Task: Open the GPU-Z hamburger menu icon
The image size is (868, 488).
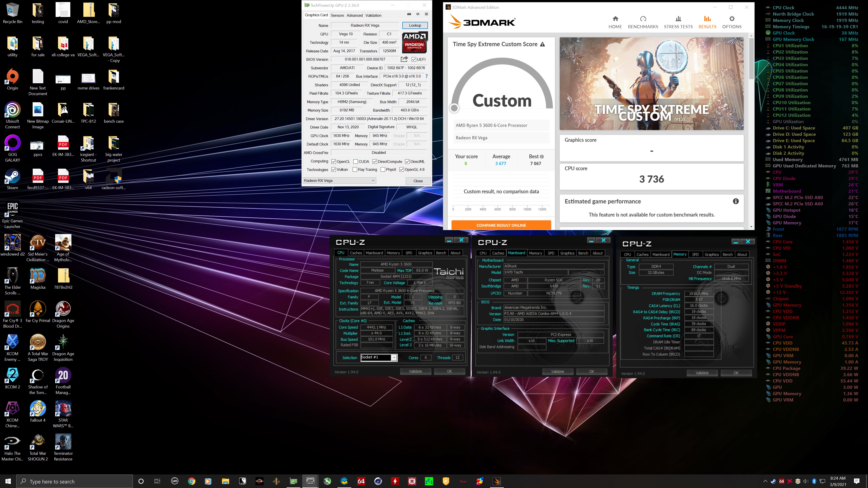Action: click(x=426, y=14)
